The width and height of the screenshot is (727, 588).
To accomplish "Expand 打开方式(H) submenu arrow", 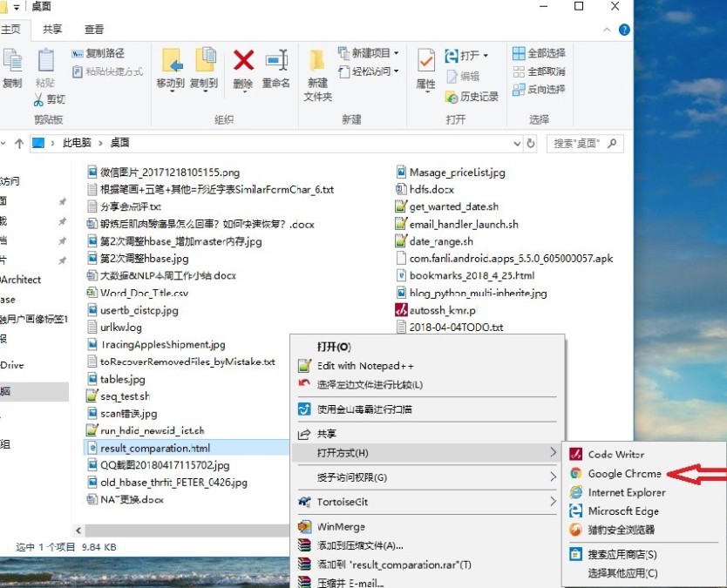I will point(553,452).
